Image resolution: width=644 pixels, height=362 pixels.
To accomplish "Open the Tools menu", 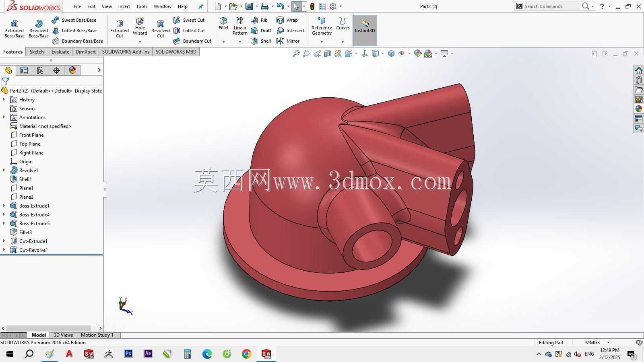I will point(142,6).
